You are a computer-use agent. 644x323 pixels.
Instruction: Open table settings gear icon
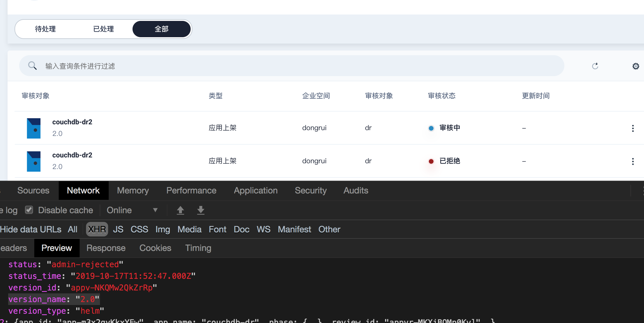tap(636, 66)
